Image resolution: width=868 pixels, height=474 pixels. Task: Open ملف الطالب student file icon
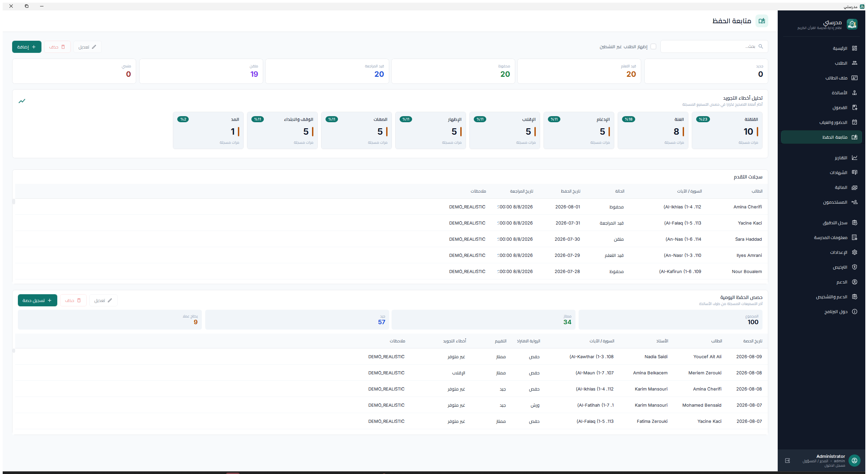[854, 78]
